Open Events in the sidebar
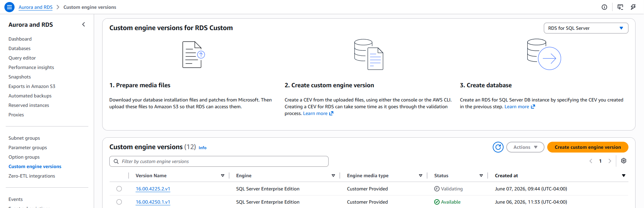This screenshot has height=208, width=644. [16, 199]
